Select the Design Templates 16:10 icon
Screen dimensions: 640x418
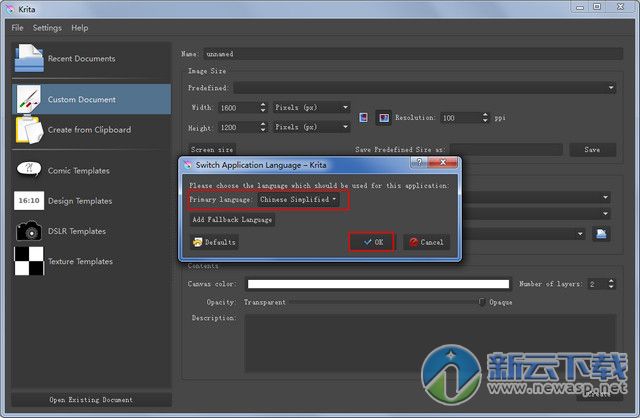(x=28, y=201)
